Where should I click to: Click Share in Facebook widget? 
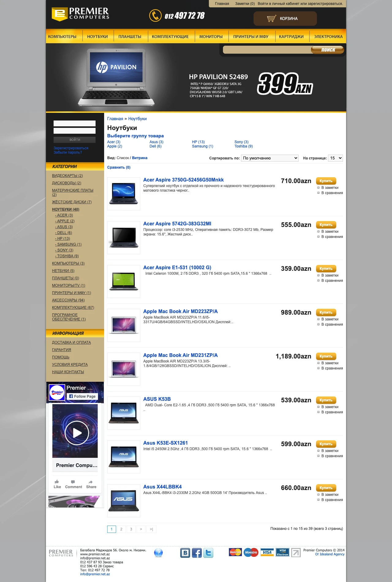click(91, 484)
